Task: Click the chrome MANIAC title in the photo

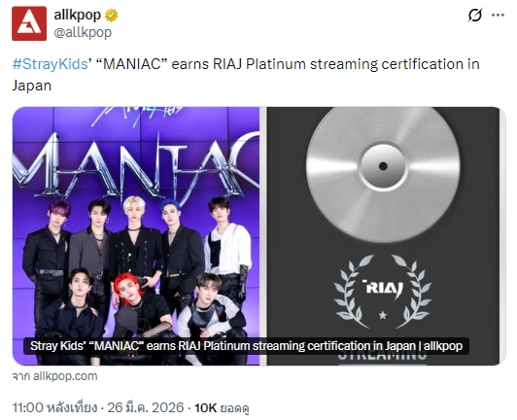Action: pyautogui.click(x=136, y=163)
